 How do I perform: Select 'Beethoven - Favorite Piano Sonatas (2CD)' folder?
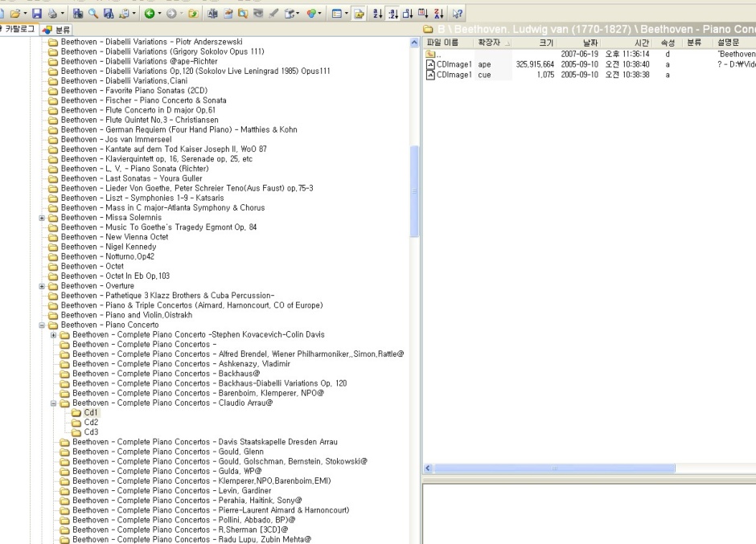coord(134,91)
